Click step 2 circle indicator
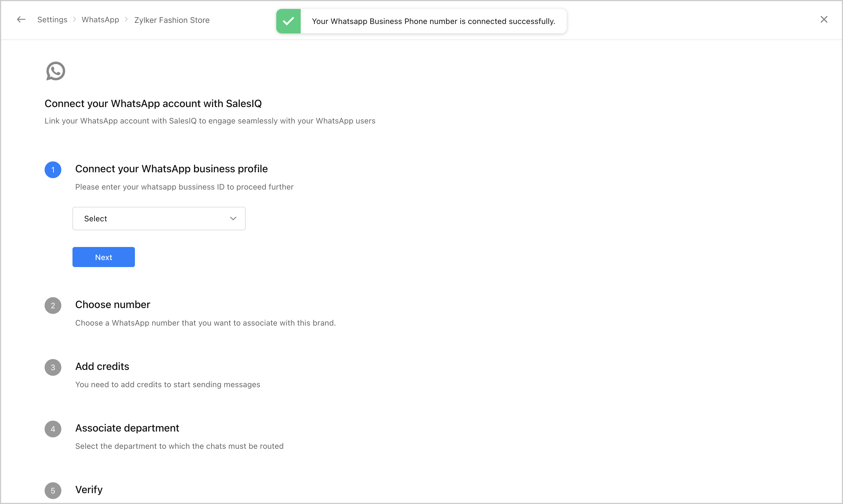This screenshot has width=843, height=504. 53,306
